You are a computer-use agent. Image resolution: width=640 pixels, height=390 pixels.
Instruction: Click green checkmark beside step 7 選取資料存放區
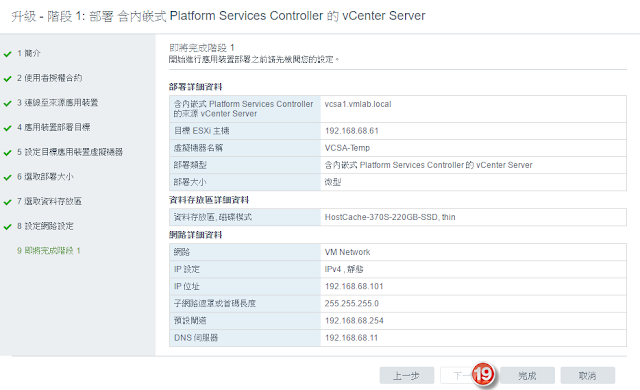(x=7, y=202)
